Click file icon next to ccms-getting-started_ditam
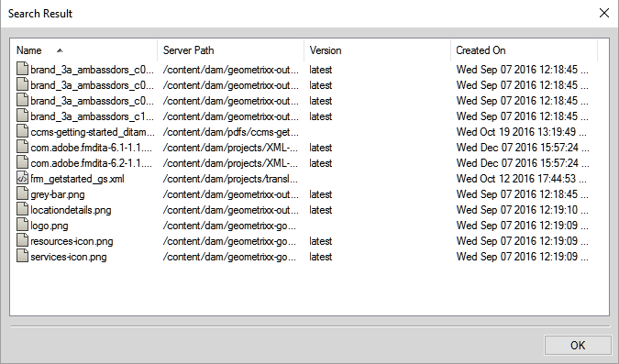This screenshot has height=364, width=619. pyautogui.click(x=23, y=131)
